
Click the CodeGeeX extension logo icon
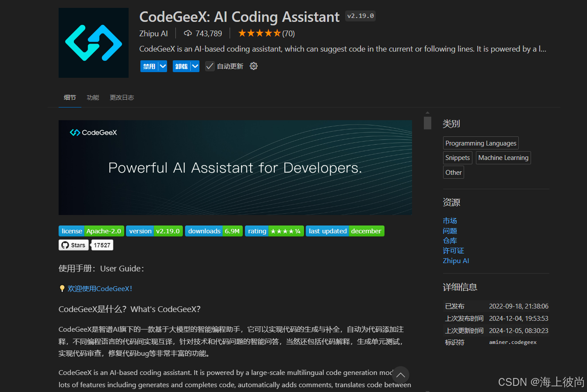pyautogui.click(x=94, y=43)
